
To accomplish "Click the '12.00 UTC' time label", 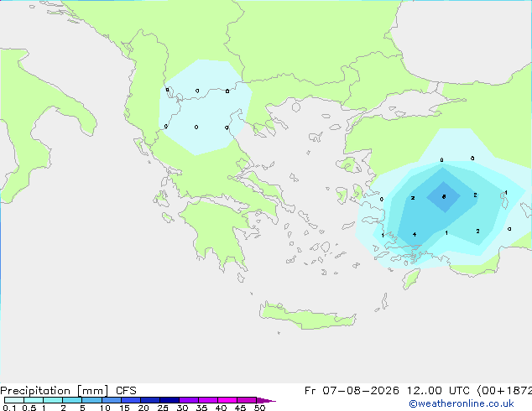I will click(x=438, y=391).
